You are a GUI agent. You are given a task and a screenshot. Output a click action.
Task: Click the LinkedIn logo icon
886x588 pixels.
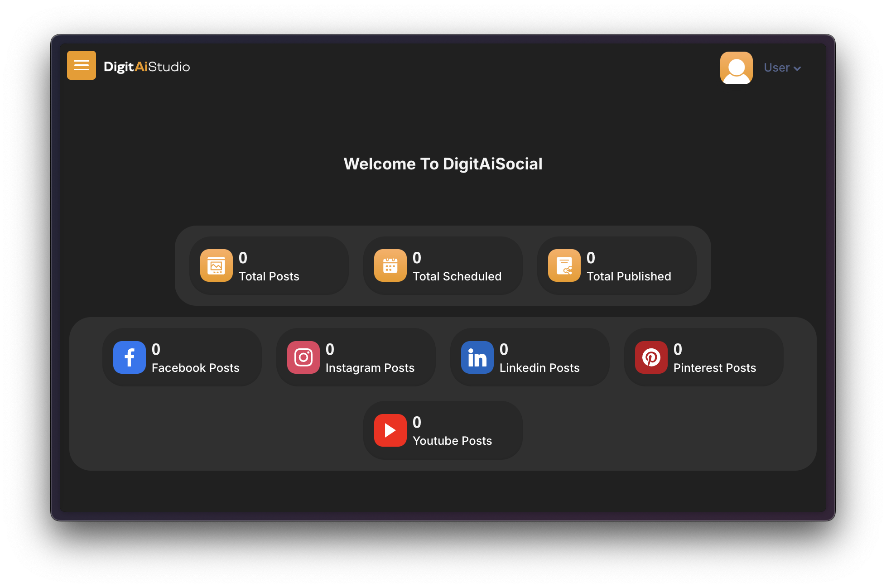pos(477,357)
